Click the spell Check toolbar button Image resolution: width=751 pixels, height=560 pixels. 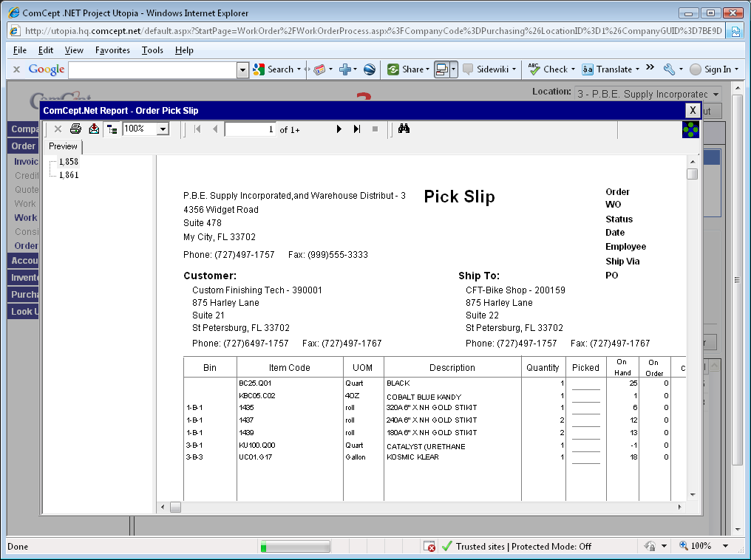point(548,69)
